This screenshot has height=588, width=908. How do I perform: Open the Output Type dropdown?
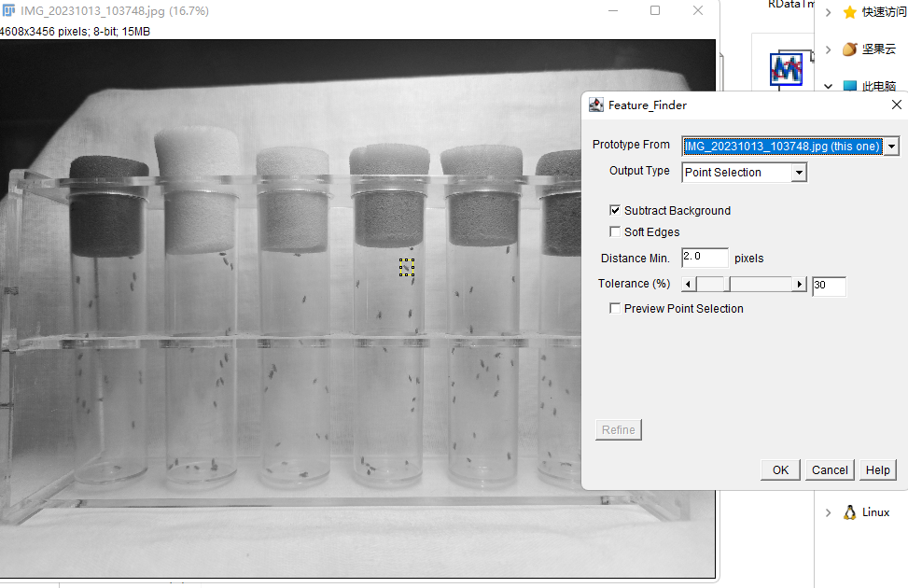pyautogui.click(x=798, y=173)
